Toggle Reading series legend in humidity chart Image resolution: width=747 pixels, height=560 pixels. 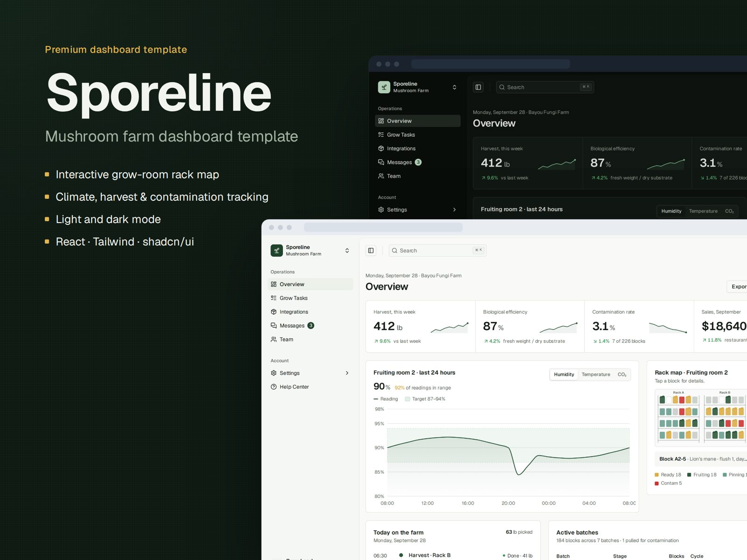tap(386, 399)
